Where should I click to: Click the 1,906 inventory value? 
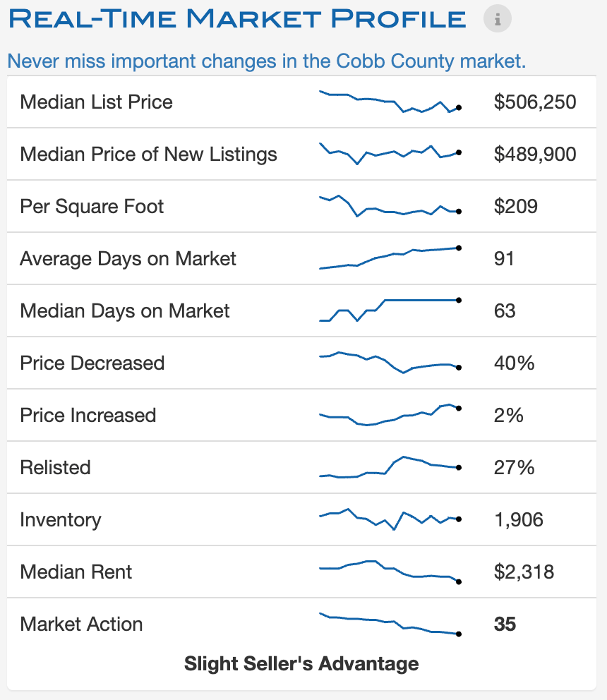click(x=518, y=520)
